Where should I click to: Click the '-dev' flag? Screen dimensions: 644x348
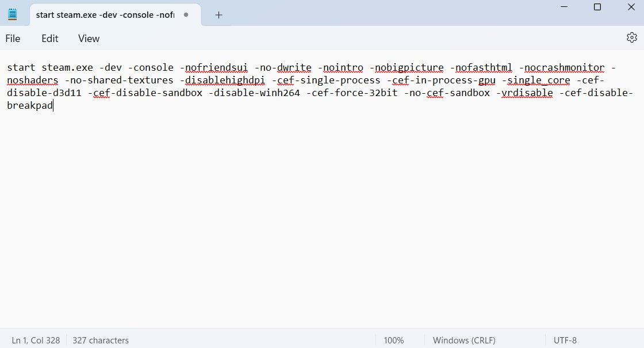click(110, 67)
